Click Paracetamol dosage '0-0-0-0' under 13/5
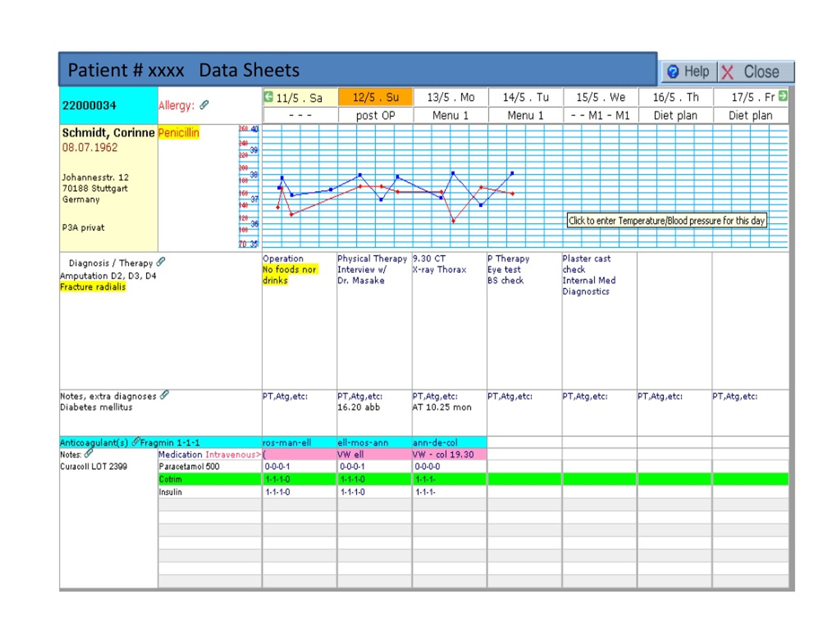 427,466
